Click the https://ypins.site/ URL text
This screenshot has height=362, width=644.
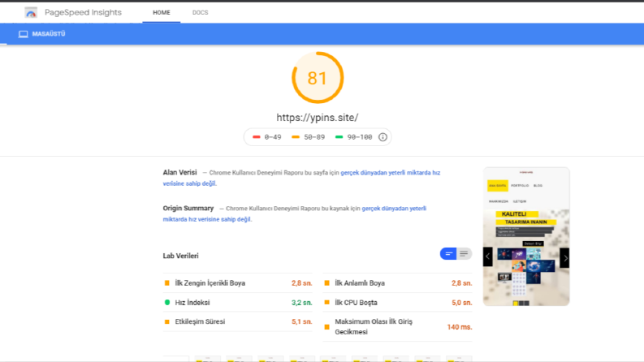[317, 118]
